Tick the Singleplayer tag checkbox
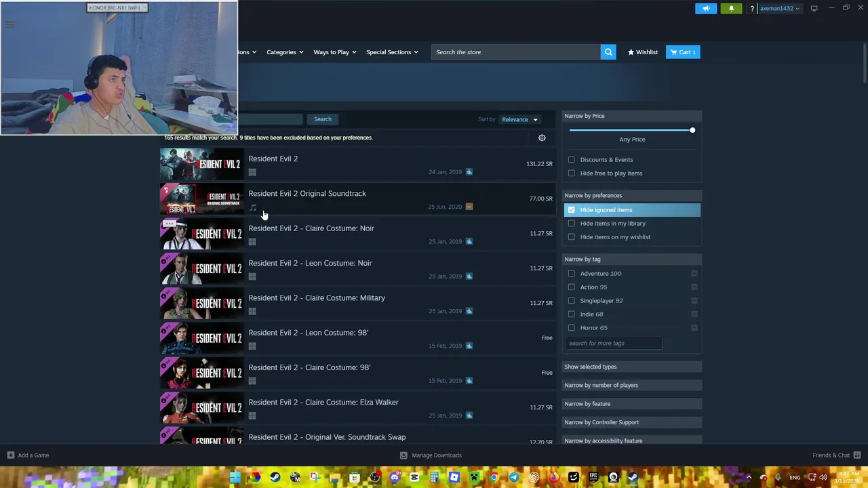 coord(572,301)
